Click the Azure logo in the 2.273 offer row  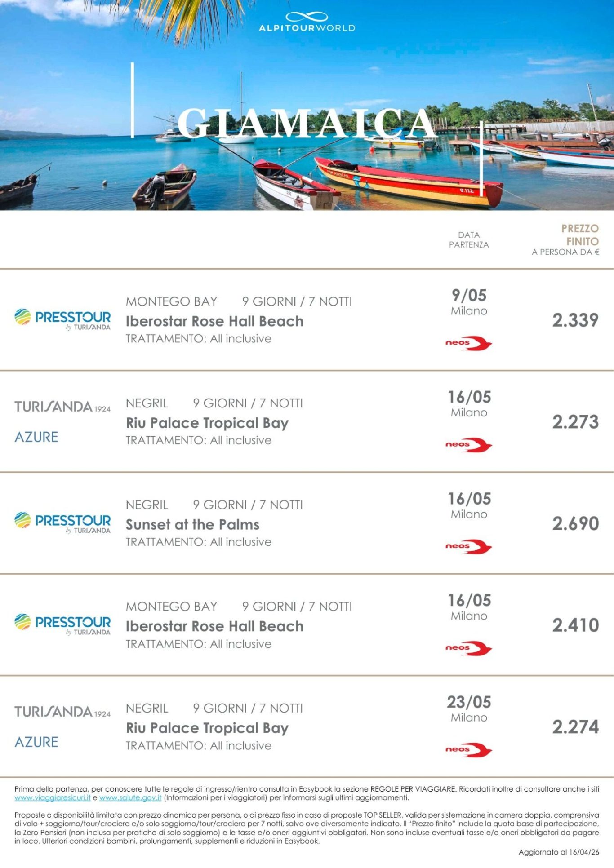(36, 437)
